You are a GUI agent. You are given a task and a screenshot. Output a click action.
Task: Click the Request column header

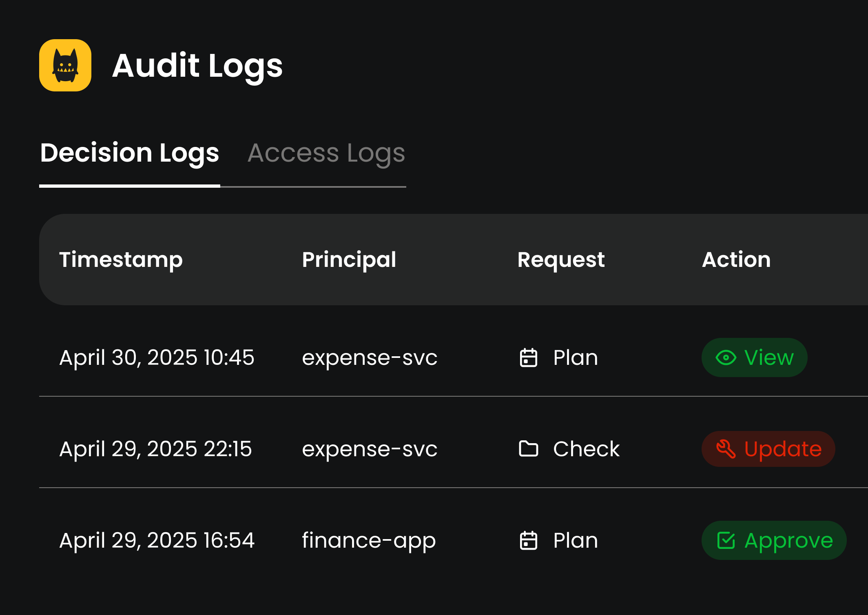[561, 260]
